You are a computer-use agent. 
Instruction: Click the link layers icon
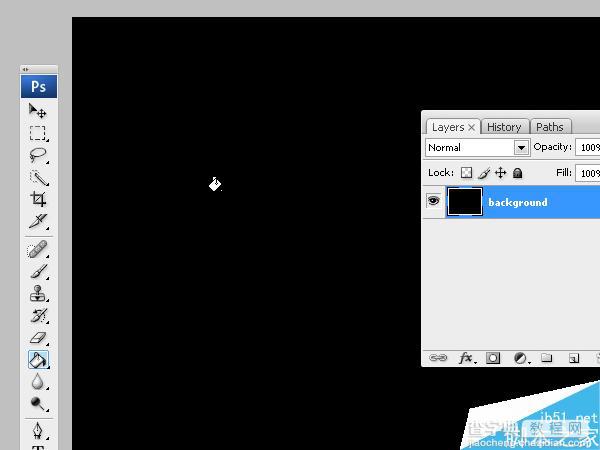pyautogui.click(x=438, y=358)
